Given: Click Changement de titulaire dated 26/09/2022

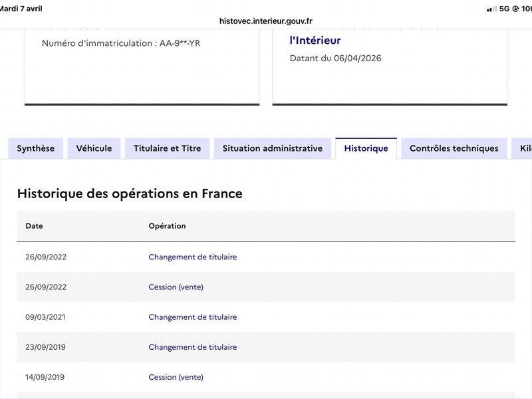Looking at the screenshot, I should point(192,257).
